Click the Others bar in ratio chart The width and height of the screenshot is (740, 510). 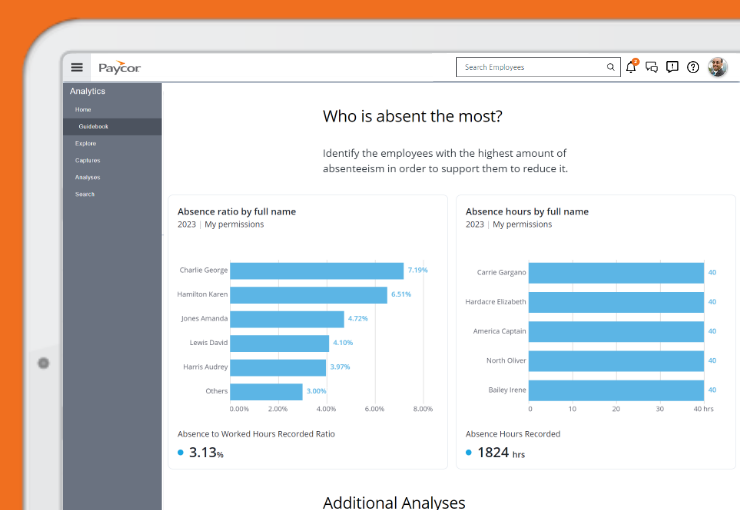tap(266, 392)
